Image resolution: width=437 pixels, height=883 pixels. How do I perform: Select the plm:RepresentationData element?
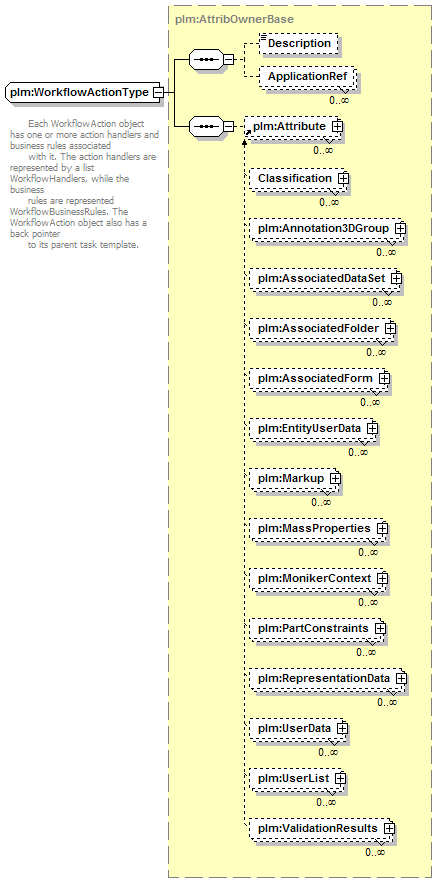(327, 679)
